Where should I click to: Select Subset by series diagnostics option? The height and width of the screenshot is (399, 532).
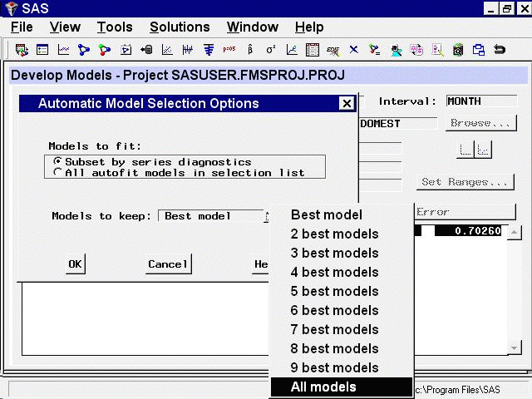coord(57,161)
